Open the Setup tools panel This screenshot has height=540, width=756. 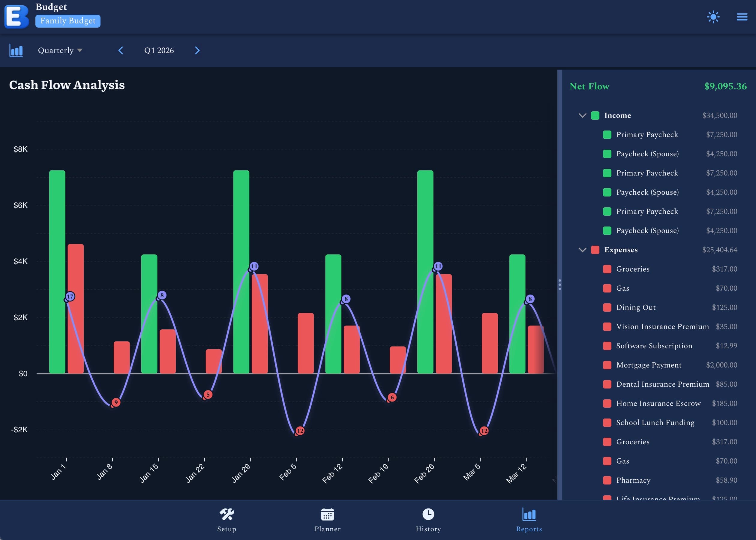(227, 517)
